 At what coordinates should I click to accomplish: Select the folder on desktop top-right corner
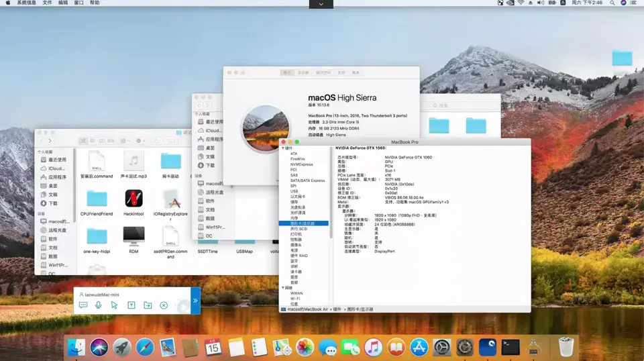623,58
